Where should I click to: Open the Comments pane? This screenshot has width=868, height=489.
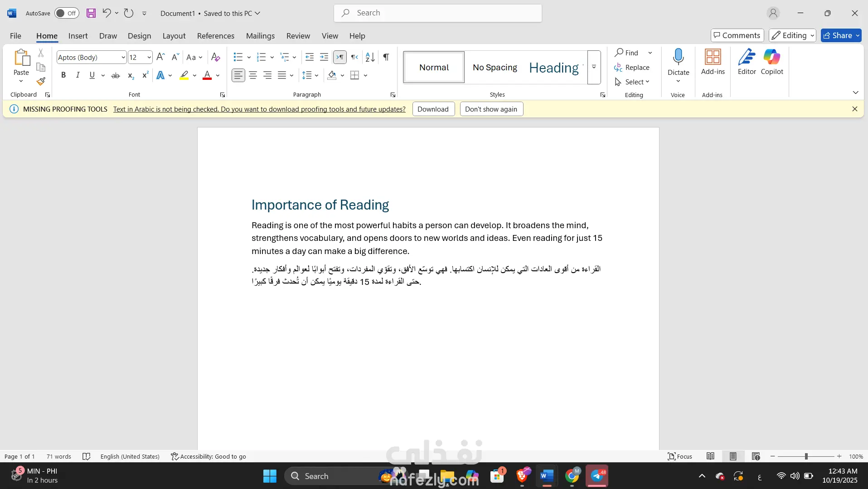(737, 35)
